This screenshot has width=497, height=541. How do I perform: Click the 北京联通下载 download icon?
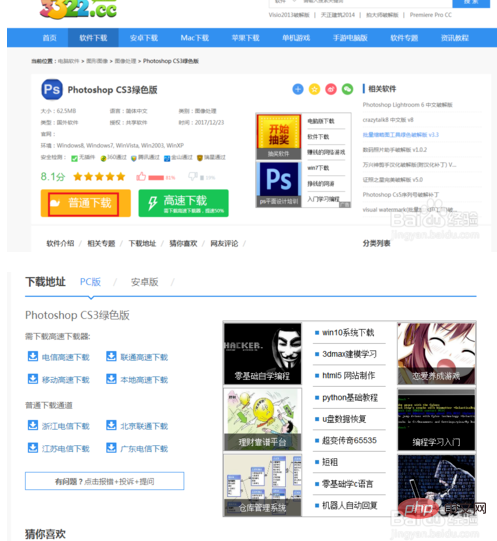coord(111,425)
